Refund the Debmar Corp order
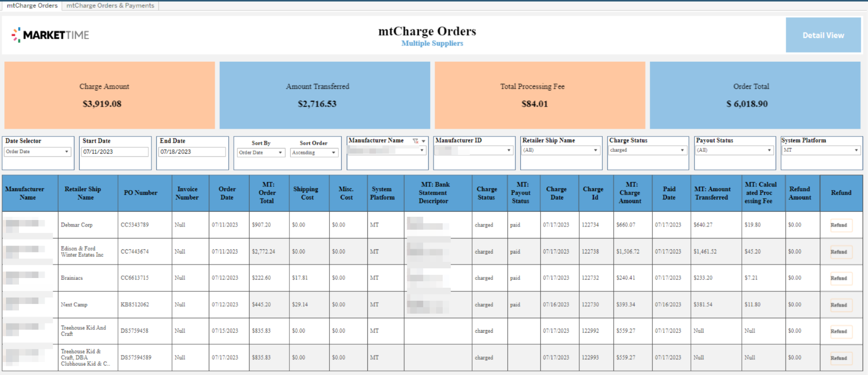868x375 pixels. tap(841, 225)
